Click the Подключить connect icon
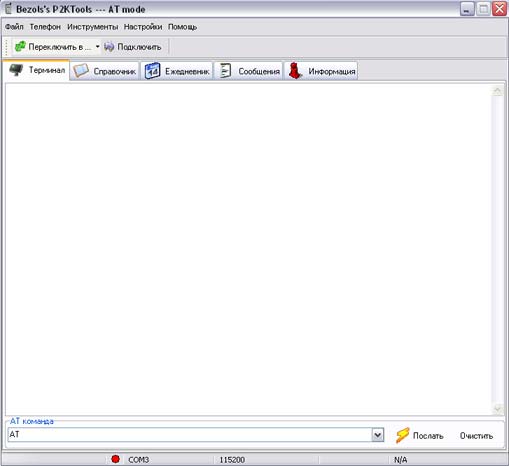The image size is (509, 466). [x=109, y=47]
